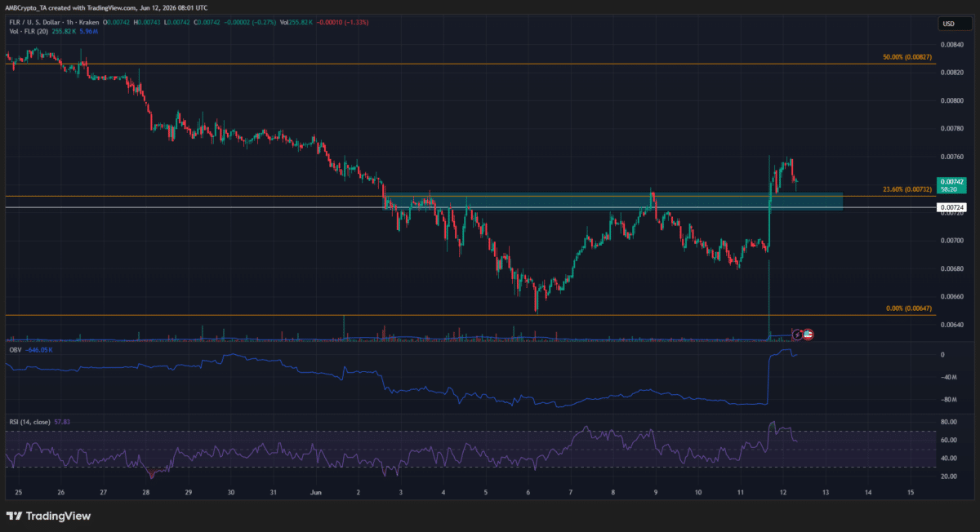Click the -40 M OBV axis label
The image size is (980, 532).
point(948,377)
